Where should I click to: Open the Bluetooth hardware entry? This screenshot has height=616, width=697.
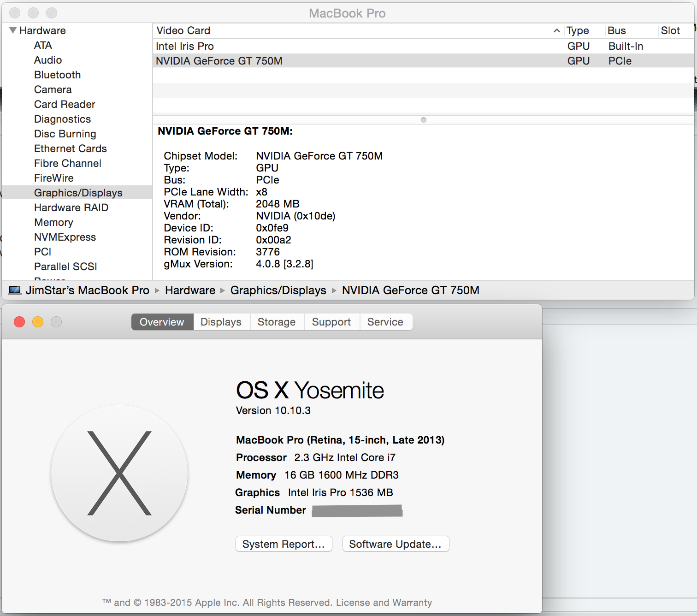point(58,75)
